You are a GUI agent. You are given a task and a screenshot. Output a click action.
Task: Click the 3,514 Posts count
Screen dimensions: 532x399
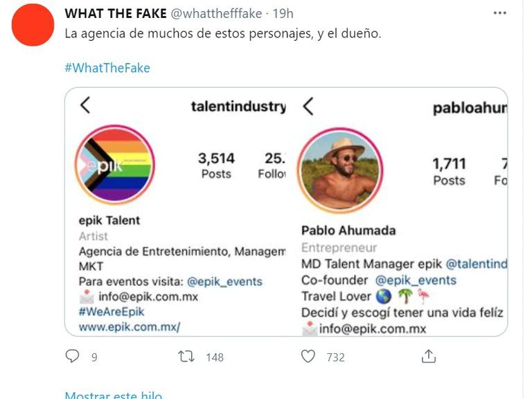[216, 165]
